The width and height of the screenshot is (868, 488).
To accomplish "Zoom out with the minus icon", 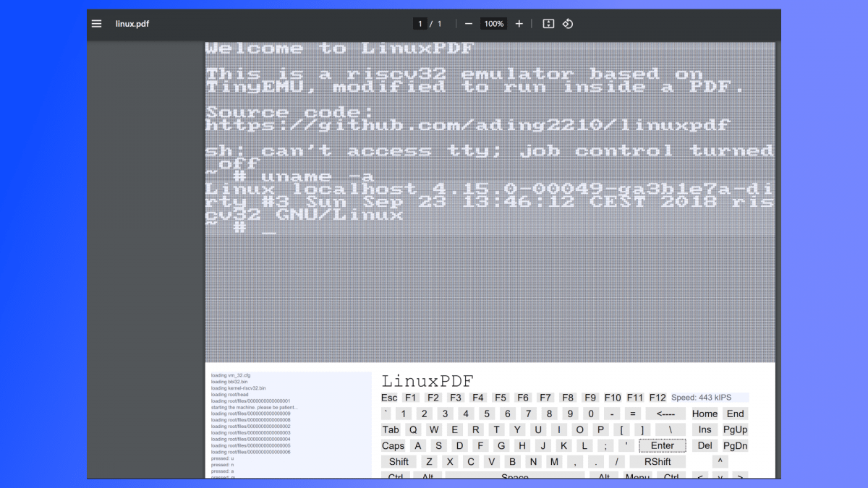I will click(x=469, y=24).
